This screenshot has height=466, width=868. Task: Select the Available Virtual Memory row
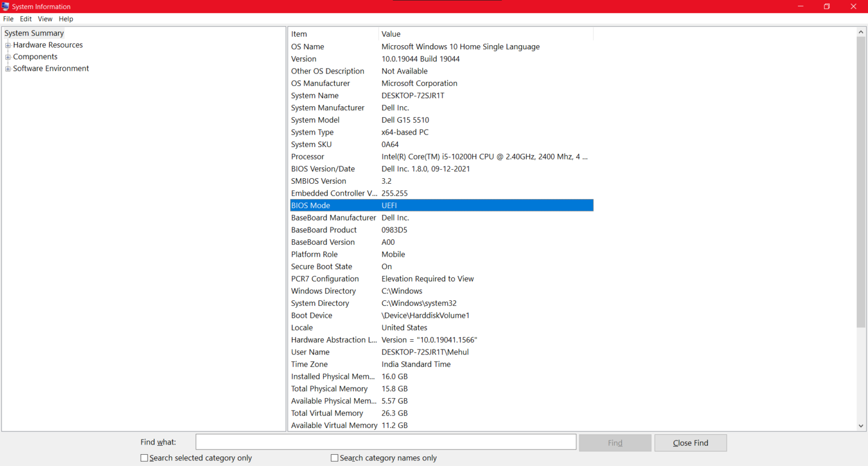coord(442,425)
